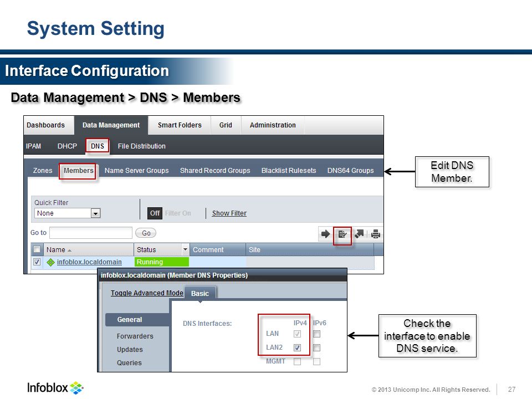Click the Print toolbar icon

[376, 234]
